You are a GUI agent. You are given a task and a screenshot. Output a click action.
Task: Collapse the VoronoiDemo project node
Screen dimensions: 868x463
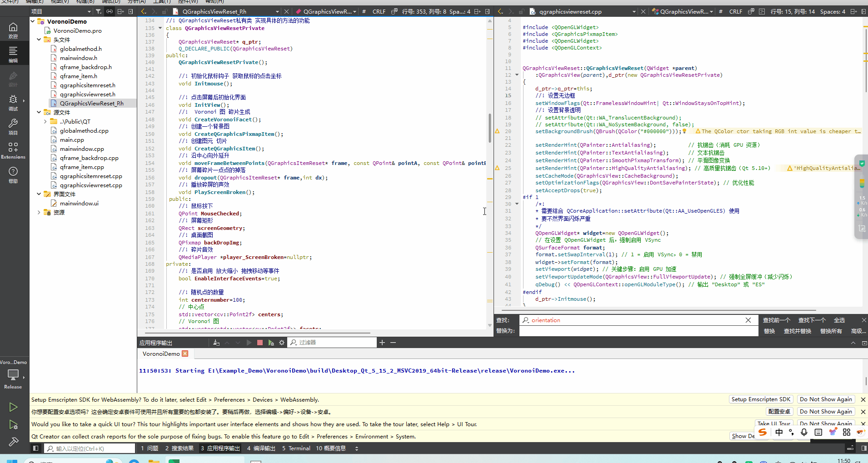pos(33,21)
